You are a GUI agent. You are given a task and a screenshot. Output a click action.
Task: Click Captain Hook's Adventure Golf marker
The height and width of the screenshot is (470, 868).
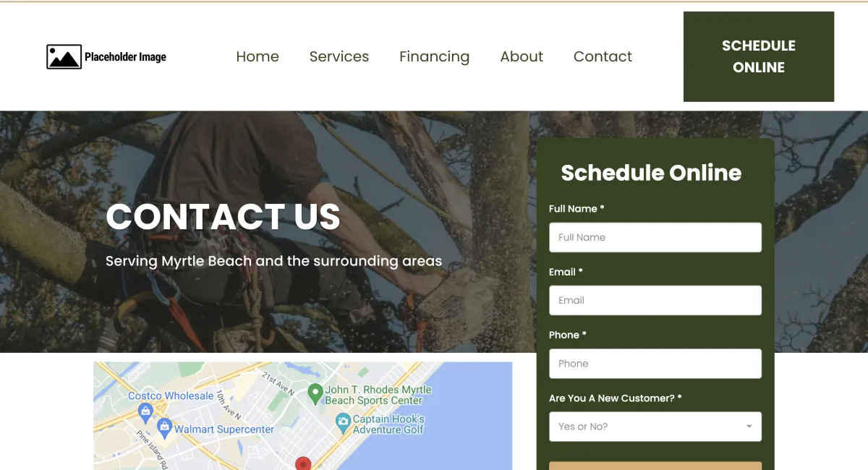point(344,422)
